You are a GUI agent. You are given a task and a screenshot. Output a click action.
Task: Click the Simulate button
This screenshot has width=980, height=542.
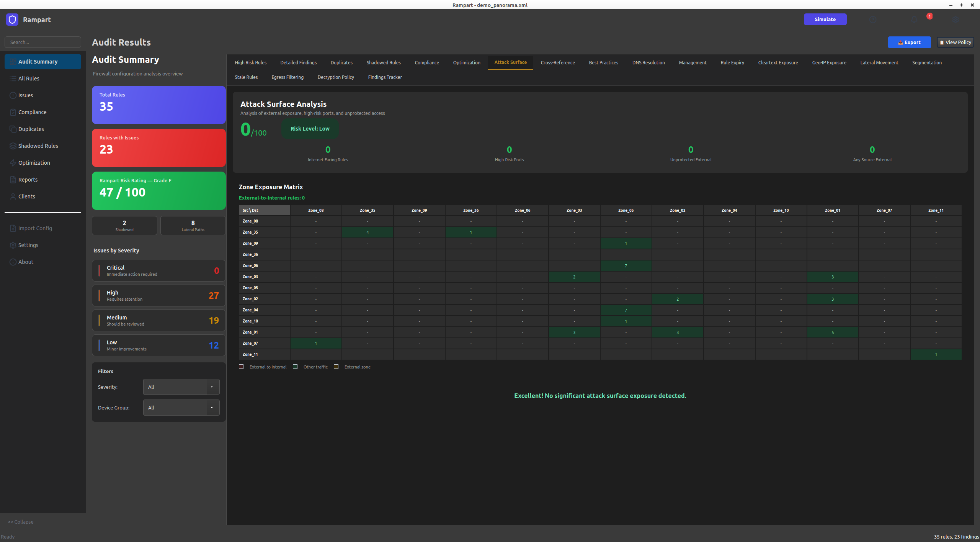825,20
